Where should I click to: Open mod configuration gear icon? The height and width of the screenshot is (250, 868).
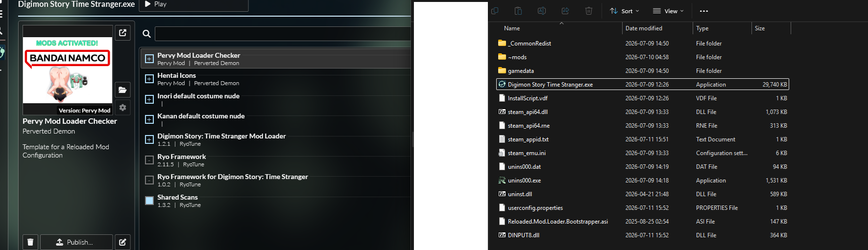click(123, 107)
